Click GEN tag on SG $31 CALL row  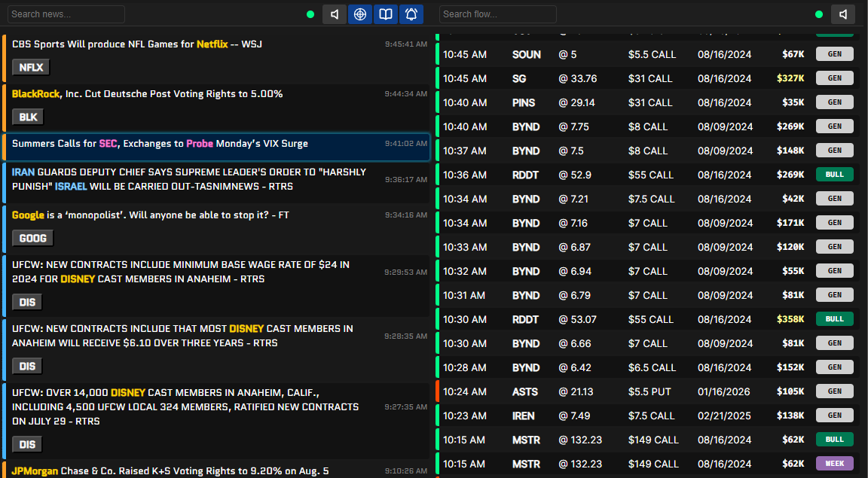(x=835, y=78)
